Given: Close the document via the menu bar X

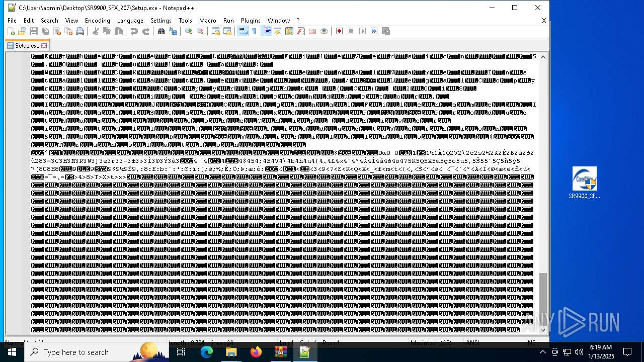Looking at the screenshot, I should (x=544, y=21).
